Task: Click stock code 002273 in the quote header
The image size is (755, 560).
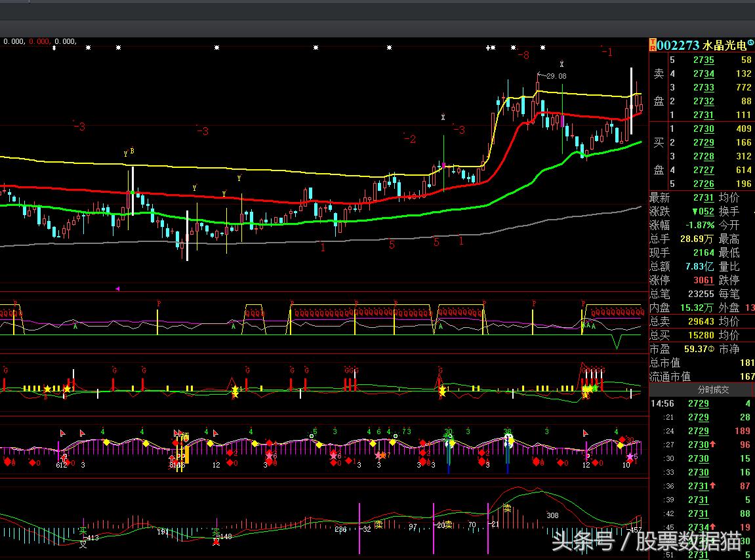Action: [x=678, y=45]
